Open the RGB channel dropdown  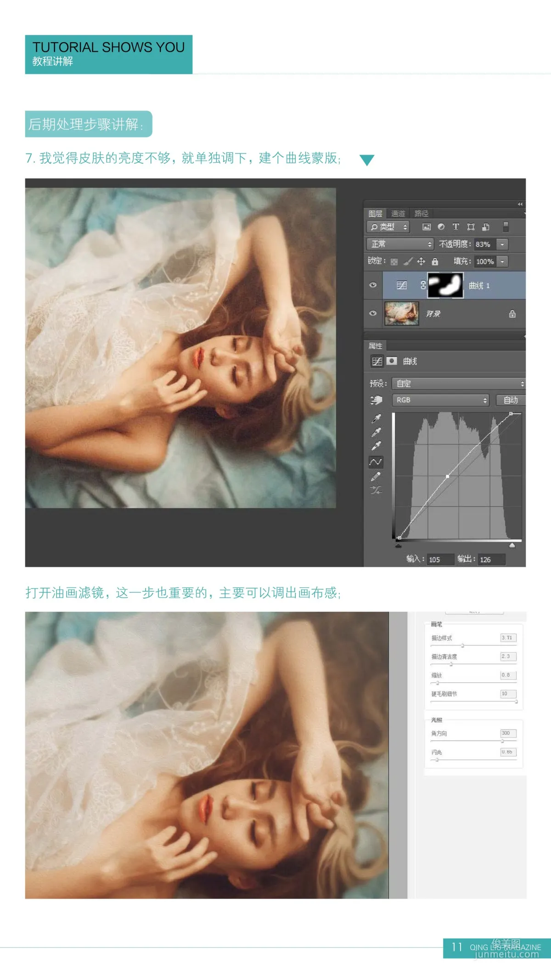pyautogui.click(x=440, y=400)
